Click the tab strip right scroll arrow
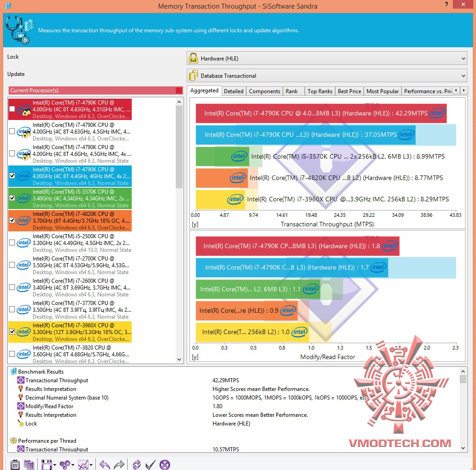 464,90
